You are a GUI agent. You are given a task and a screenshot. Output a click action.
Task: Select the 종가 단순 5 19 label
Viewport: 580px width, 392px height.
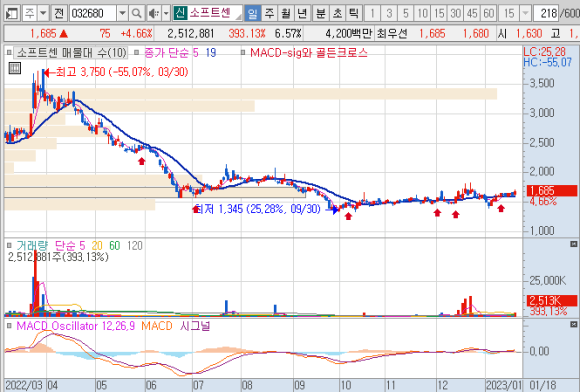180,53
